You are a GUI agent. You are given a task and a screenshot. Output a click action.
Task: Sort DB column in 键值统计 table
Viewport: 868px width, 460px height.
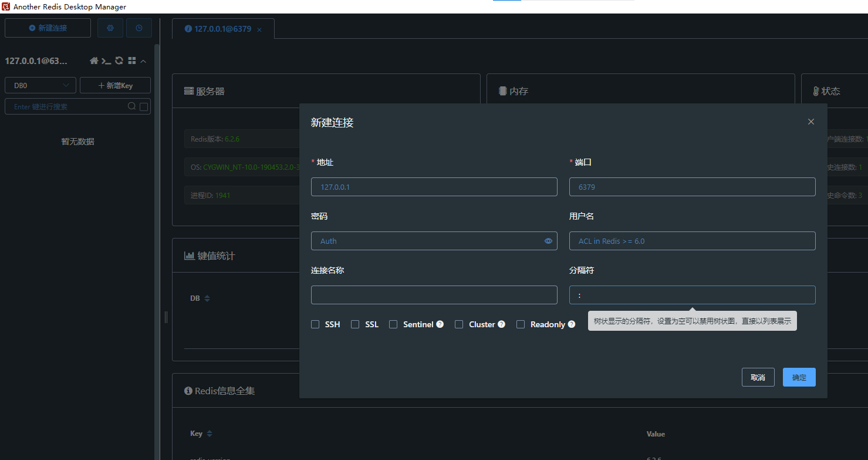pos(207,298)
